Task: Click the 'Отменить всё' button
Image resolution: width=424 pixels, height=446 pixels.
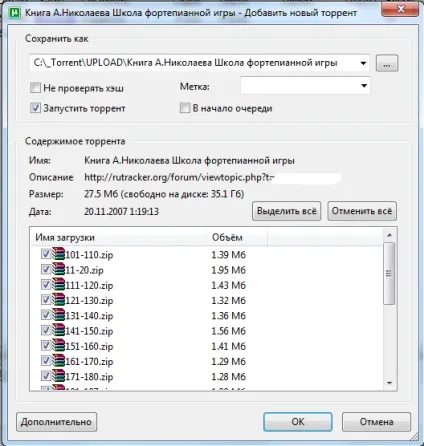Action: coord(362,211)
